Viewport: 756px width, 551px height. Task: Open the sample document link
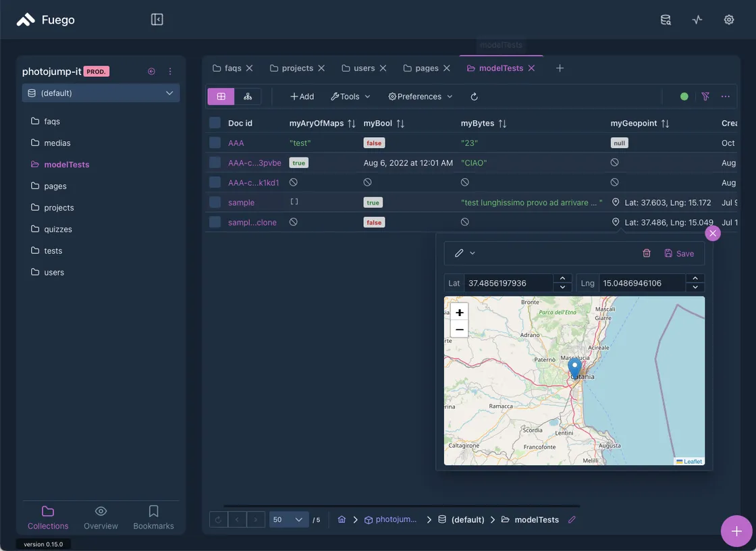pyautogui.click(x=241, y=203)
